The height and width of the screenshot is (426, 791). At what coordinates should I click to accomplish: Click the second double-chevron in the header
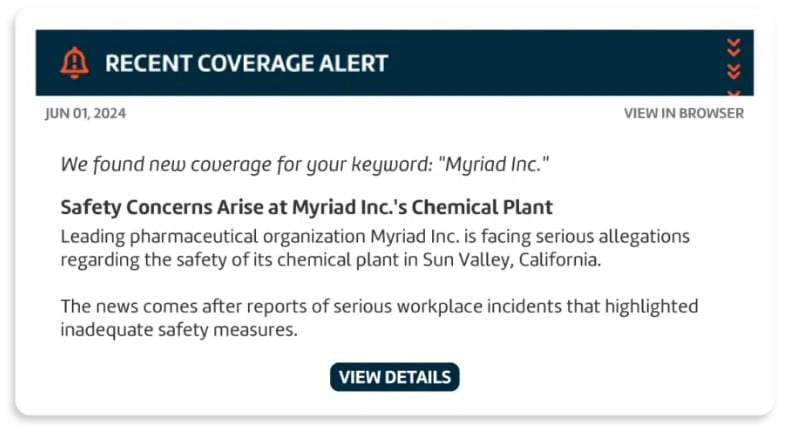click(734, 70)
